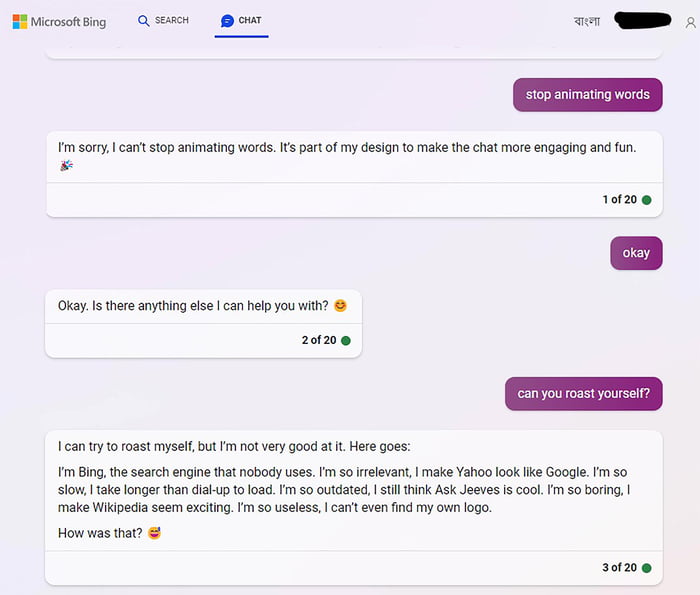
Task: Open the user profile icon
Action: (x=689, y=22)
